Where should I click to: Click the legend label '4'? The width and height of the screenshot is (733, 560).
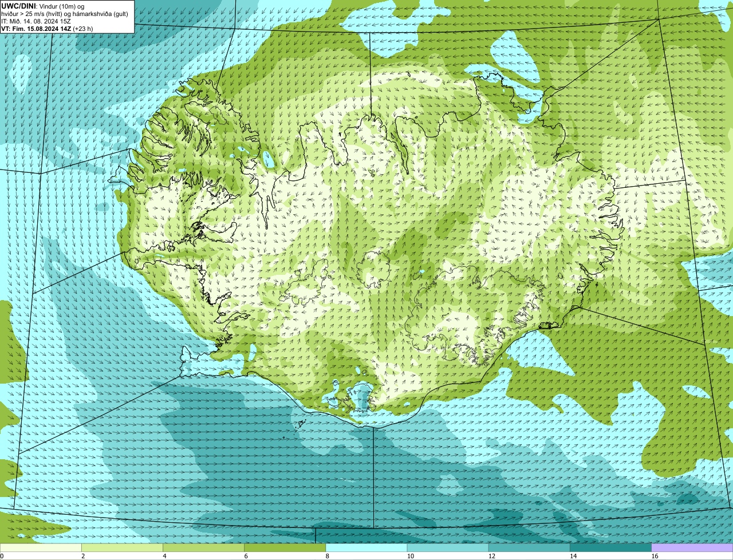point(164,556)
